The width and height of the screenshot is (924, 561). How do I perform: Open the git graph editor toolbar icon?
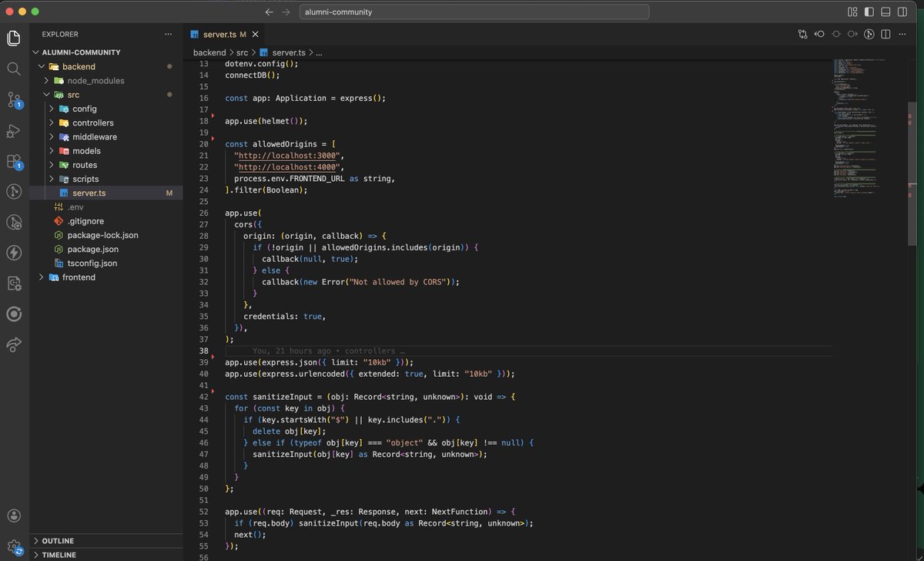(869, 34)
